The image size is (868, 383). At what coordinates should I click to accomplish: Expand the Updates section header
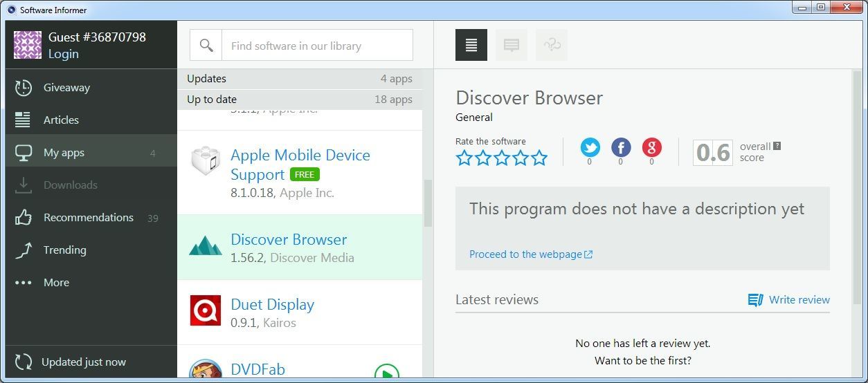pyautogui.click(x=300, y=79)
